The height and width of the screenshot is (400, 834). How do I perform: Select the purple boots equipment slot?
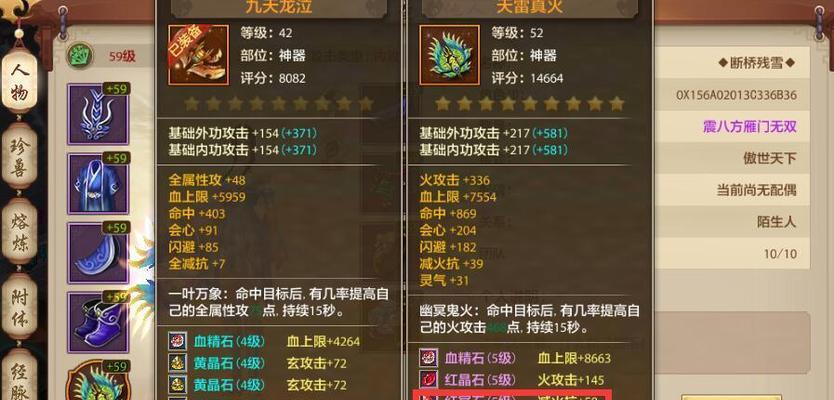98,323
